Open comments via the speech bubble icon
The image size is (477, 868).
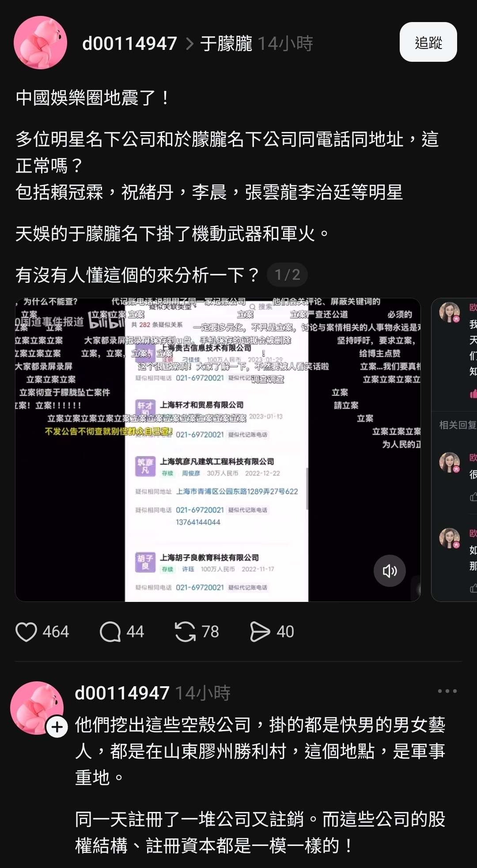[110, 631]
